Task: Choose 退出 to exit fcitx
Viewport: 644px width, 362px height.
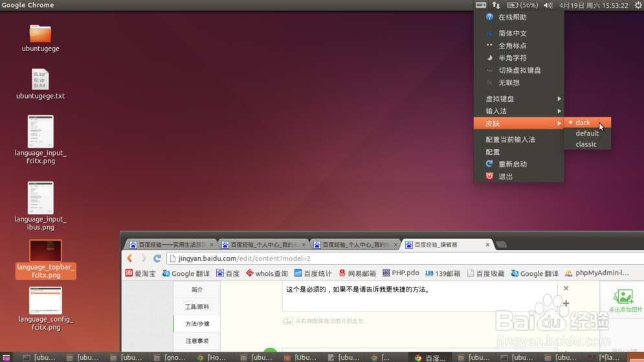Action: pos(518,176)
